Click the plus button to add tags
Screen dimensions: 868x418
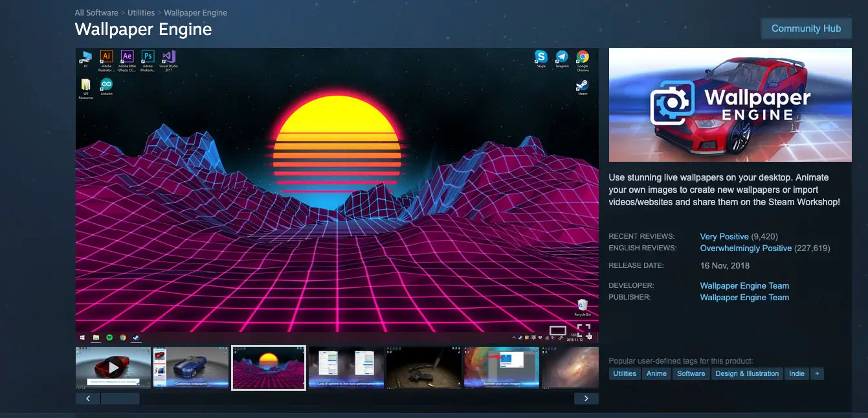tap(818, 373)
